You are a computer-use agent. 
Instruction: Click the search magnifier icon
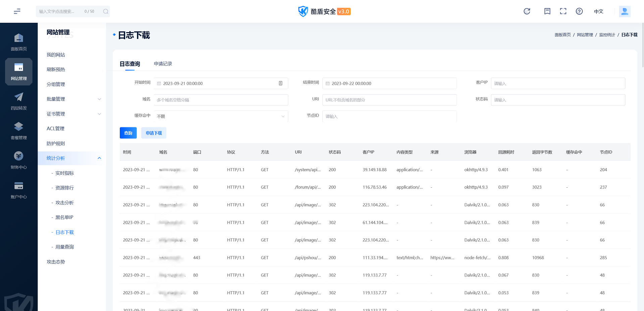point(106,11)
